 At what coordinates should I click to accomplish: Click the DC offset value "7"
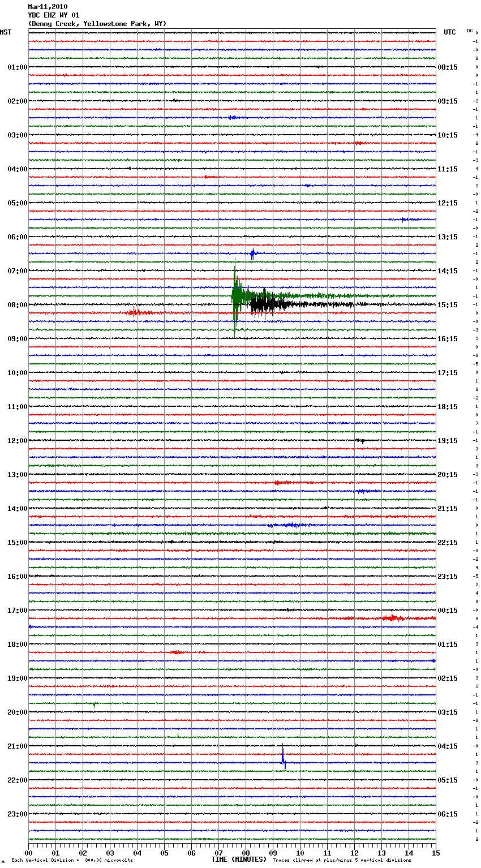coord(477,423)
